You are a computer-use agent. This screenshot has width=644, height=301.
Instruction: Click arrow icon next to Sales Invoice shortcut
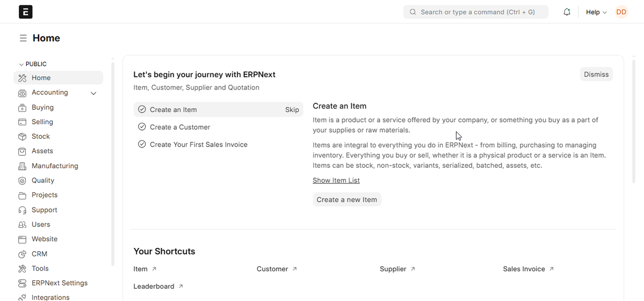coord(551,269)
